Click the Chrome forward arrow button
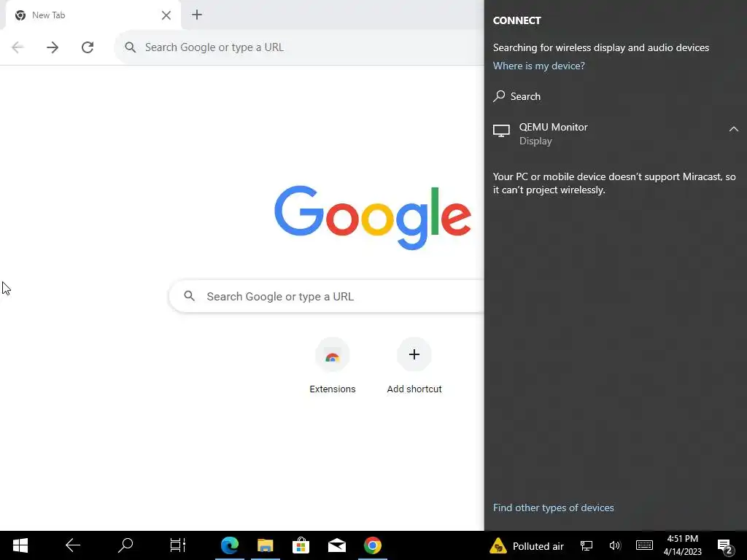 pyautogui.click(x=53, y=47)
